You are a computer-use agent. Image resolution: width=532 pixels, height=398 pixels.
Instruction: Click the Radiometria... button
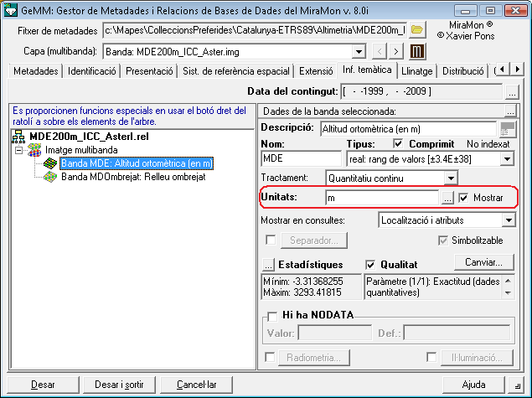pyautogui.click(x=313, y=358)
